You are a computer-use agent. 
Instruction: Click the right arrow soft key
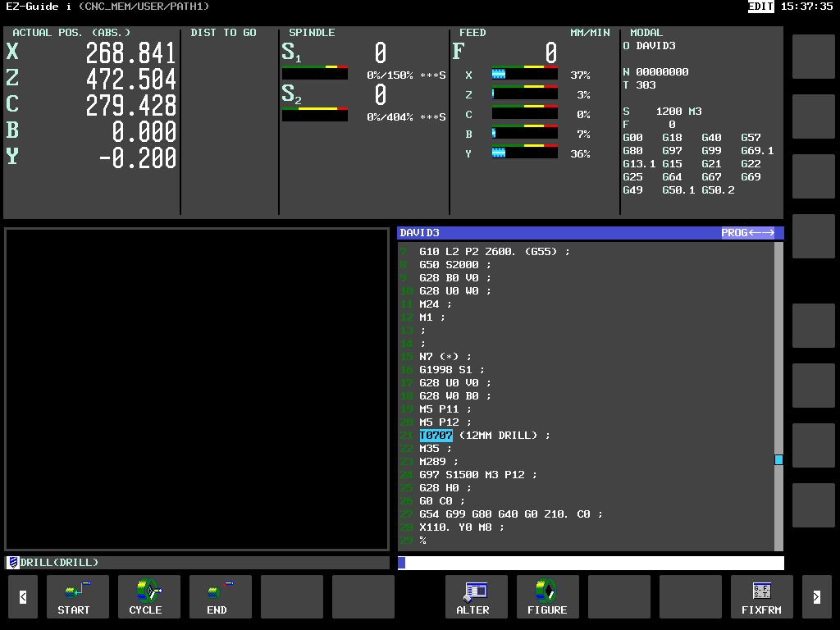click(x=816, y=596)
